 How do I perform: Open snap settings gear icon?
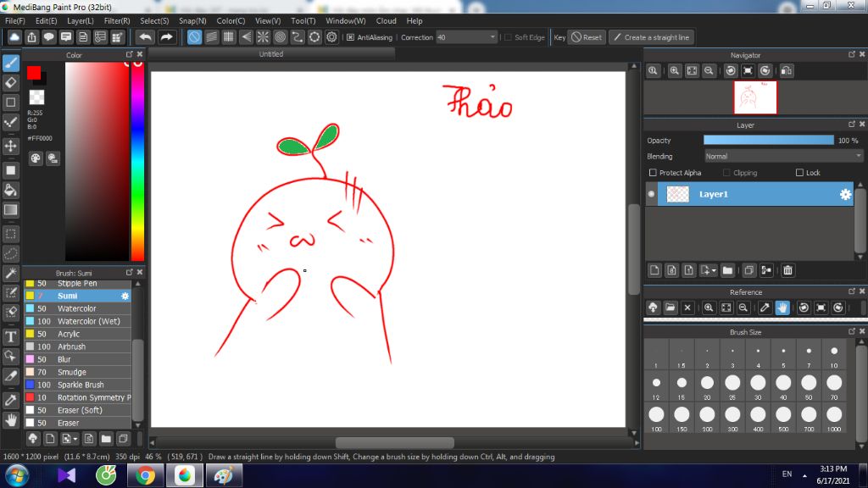tap(331, 37)
